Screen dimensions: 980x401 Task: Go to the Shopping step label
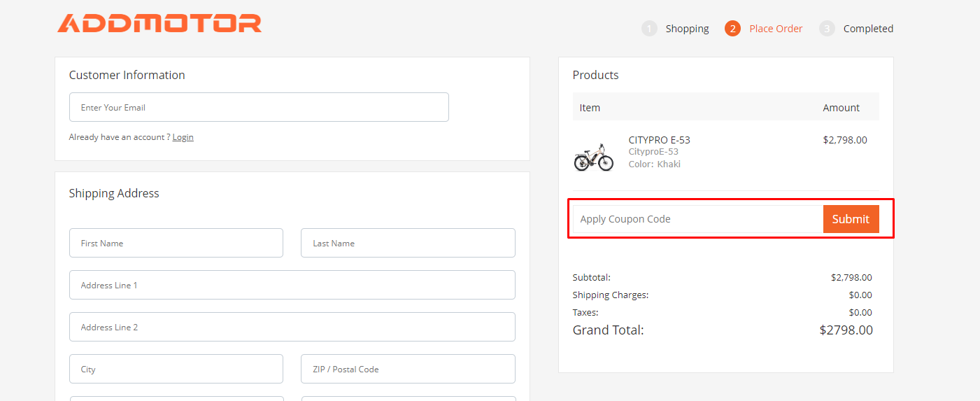click(x=687, y=29)
